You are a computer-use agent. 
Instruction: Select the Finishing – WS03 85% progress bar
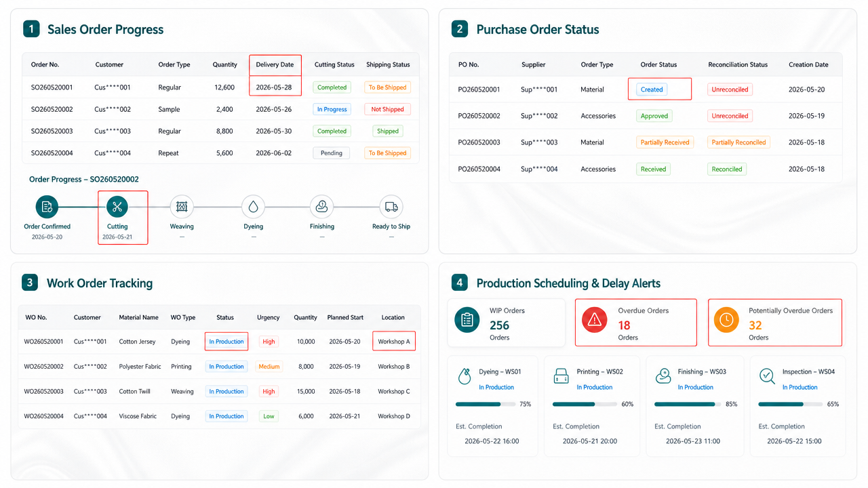click(x=688, y=404)
